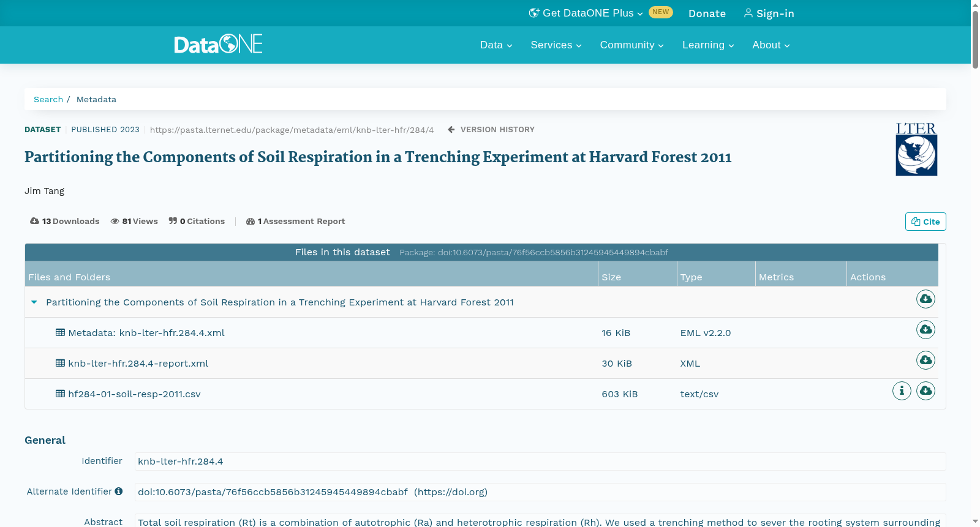Click the Sign-in user icon

coord(748,13)
